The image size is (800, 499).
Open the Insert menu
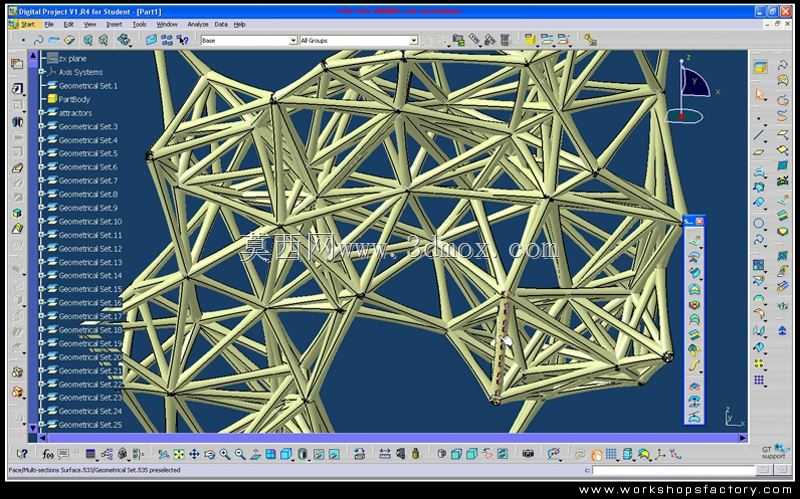(x=114, y=24)
